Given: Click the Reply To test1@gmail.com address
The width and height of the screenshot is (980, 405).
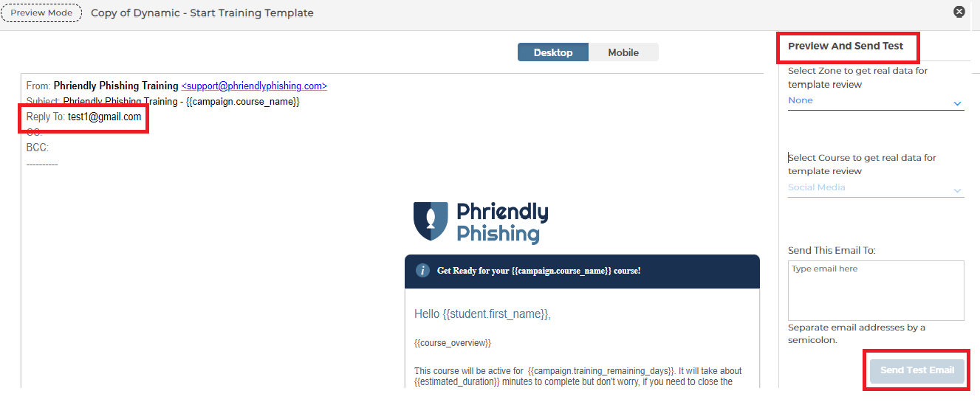Looking at the screenshot, I should coord(104,117).
